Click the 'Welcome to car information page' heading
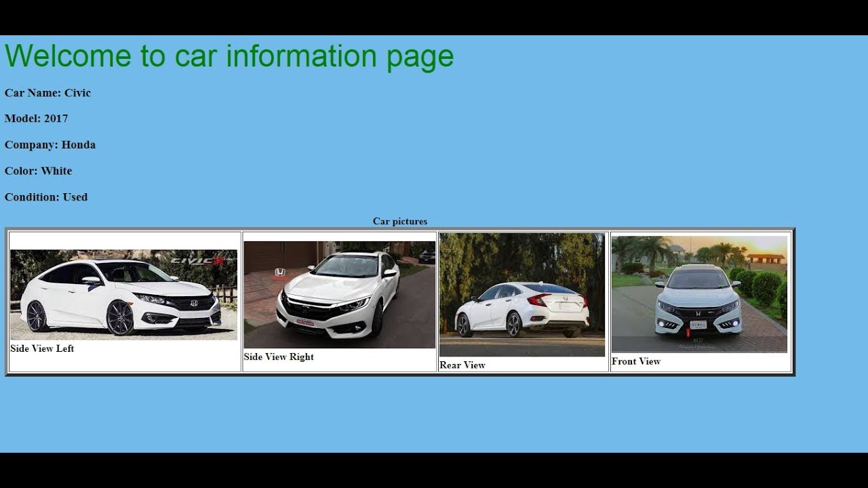 [229, 56]
